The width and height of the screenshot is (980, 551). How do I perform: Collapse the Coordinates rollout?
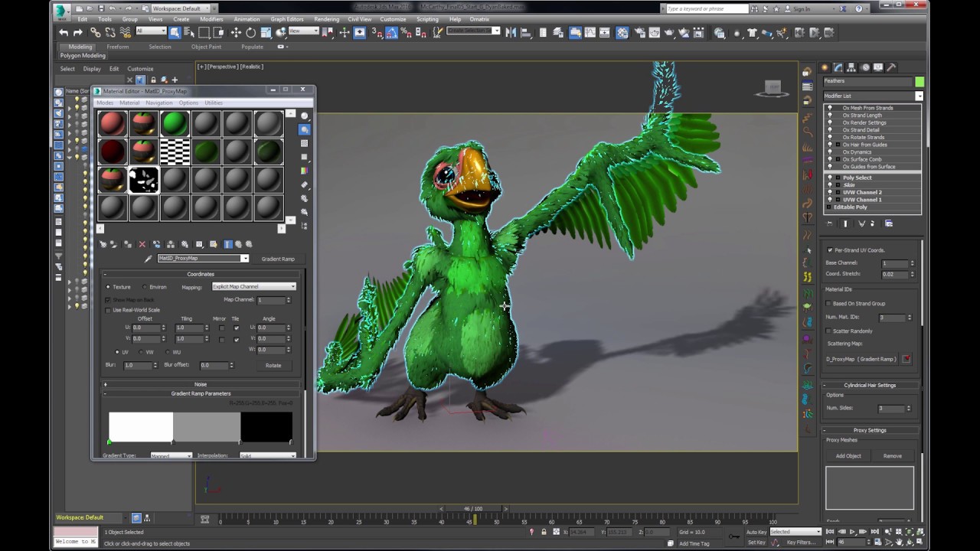[x=201, y=274]
